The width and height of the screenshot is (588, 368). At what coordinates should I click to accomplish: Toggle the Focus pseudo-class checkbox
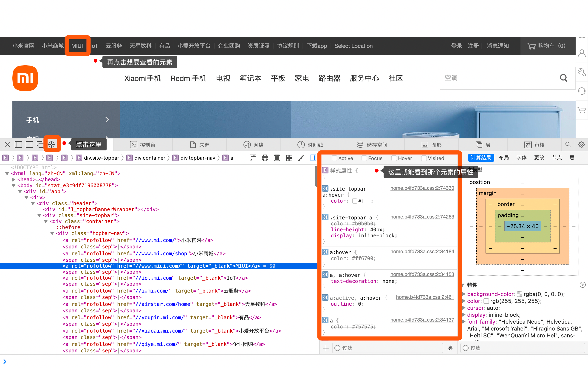click(x=364, y=158)
